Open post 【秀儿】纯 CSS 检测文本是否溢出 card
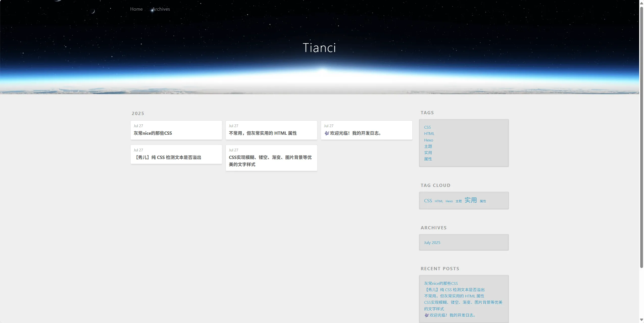644x323 pixels. coord(176,154)
